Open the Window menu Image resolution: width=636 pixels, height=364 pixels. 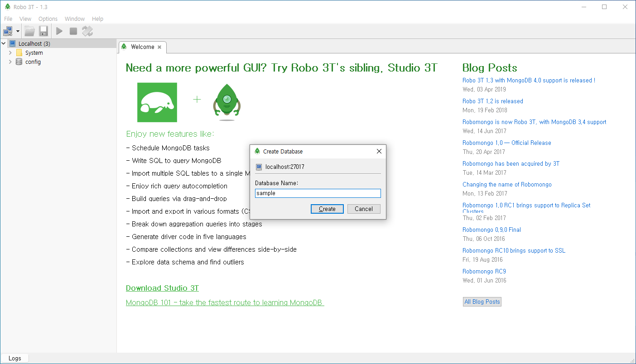pos(75,19)
